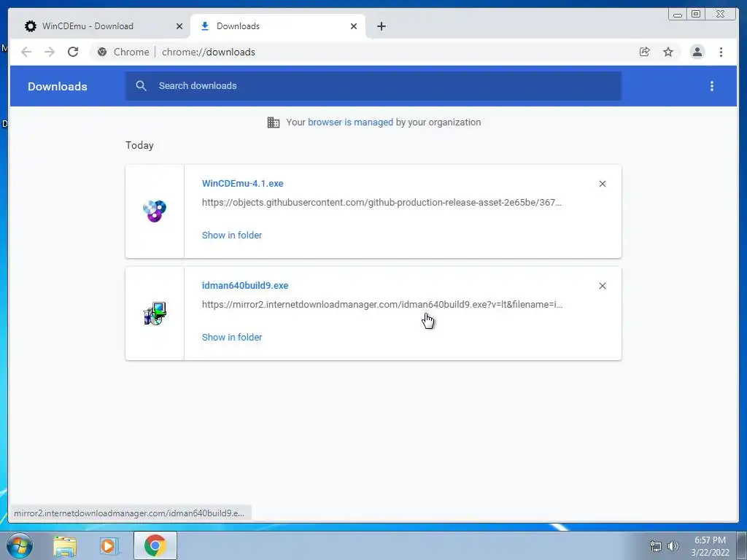Share this page via share icon
Screen dimensions: 747x560
[645, 52]
